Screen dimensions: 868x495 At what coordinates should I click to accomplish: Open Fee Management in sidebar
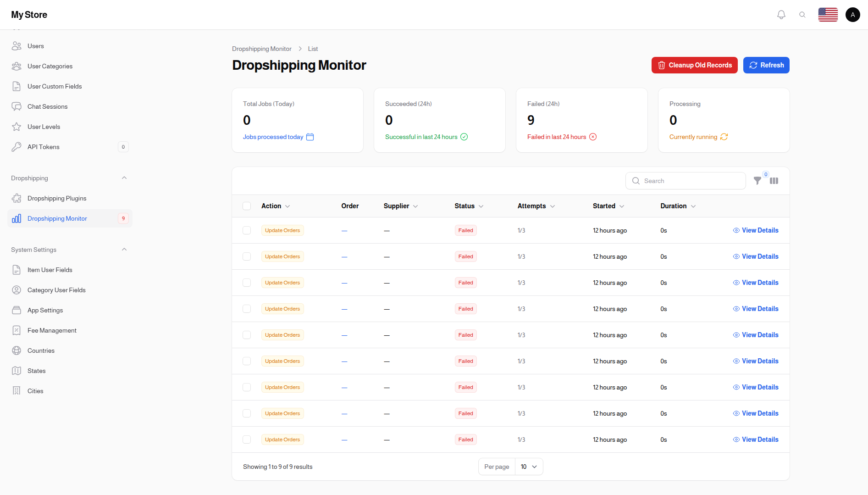[x=52, y=330]
